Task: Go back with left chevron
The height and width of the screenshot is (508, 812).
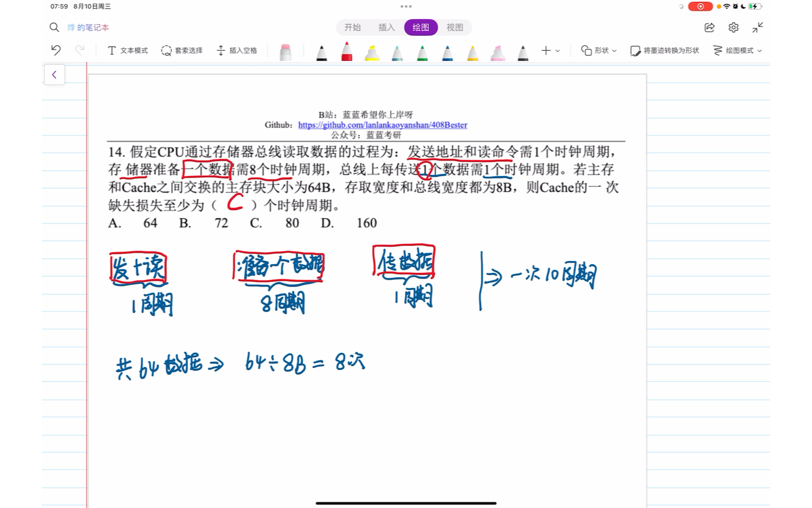Action: tap(54, 75)
